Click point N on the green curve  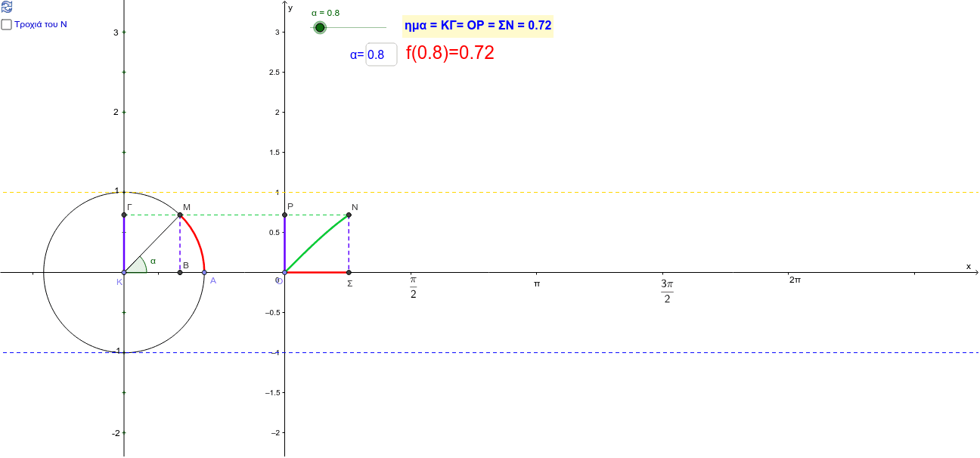tap(349, 215)
